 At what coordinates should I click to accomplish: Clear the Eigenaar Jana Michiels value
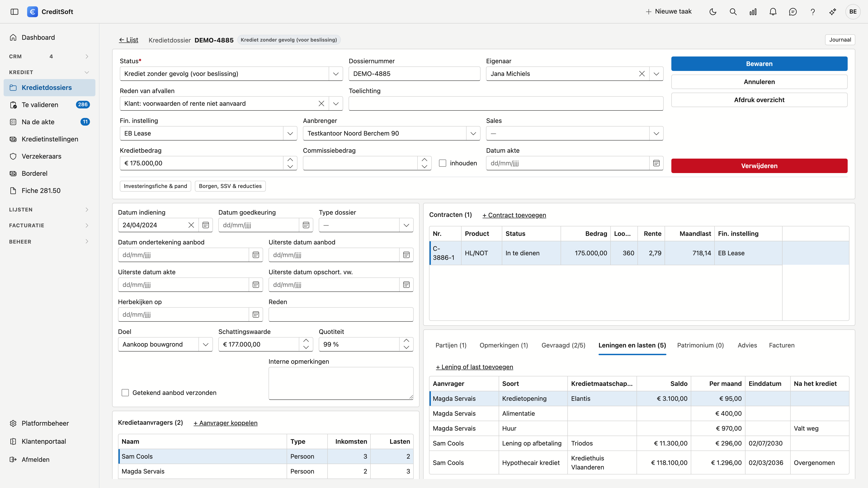[642, 74]
